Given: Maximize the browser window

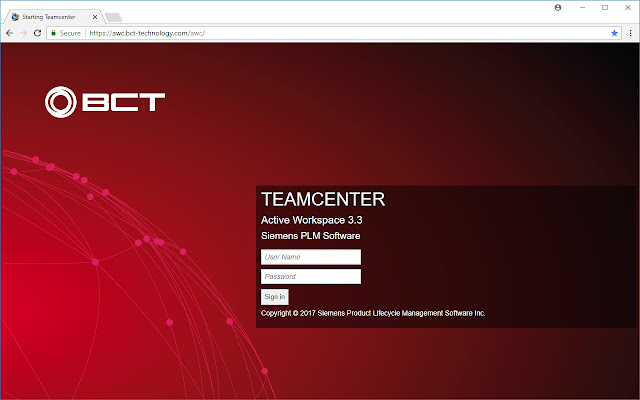Looking at the screenshot, I should point(605,7).
